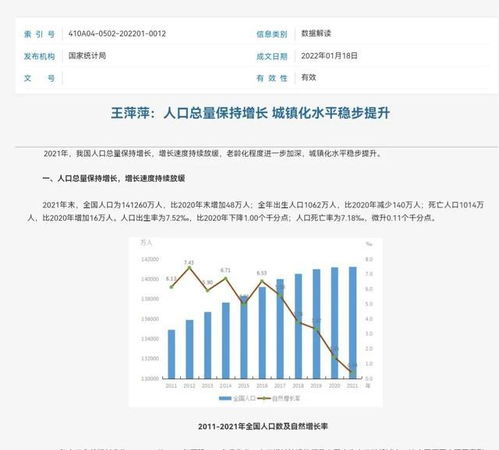Click the 6.53 data label at 2016
This screenshot has width=499, height=450.
pos(262,273)
